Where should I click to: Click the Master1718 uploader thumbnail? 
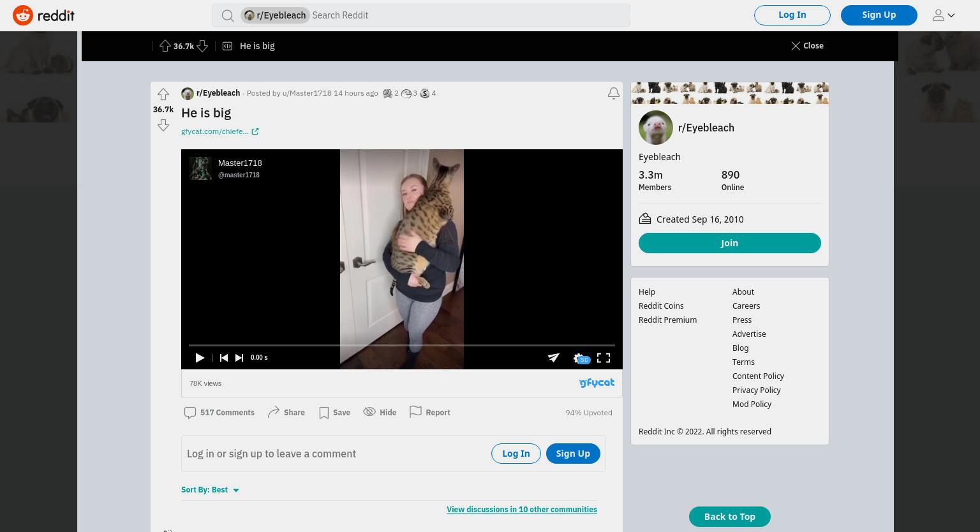pyautogui.click(x=200, y=168)
